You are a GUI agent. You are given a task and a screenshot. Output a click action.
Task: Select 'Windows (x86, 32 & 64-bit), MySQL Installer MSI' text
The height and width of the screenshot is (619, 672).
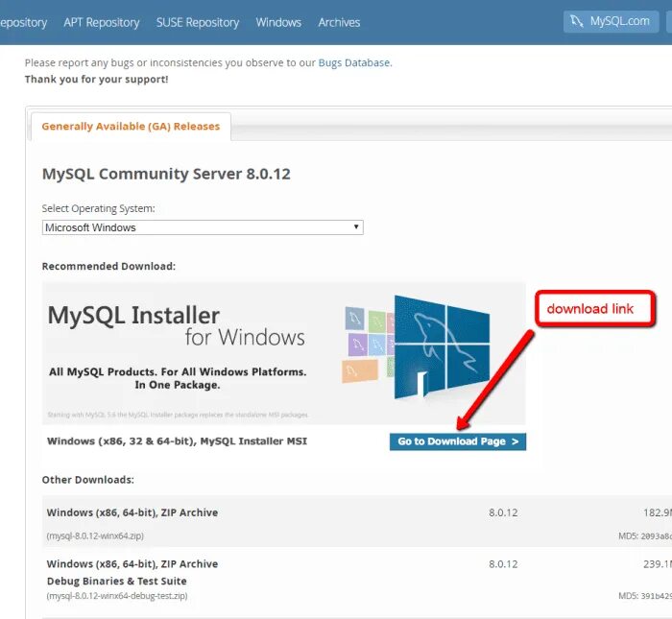(x=177, y=441)
